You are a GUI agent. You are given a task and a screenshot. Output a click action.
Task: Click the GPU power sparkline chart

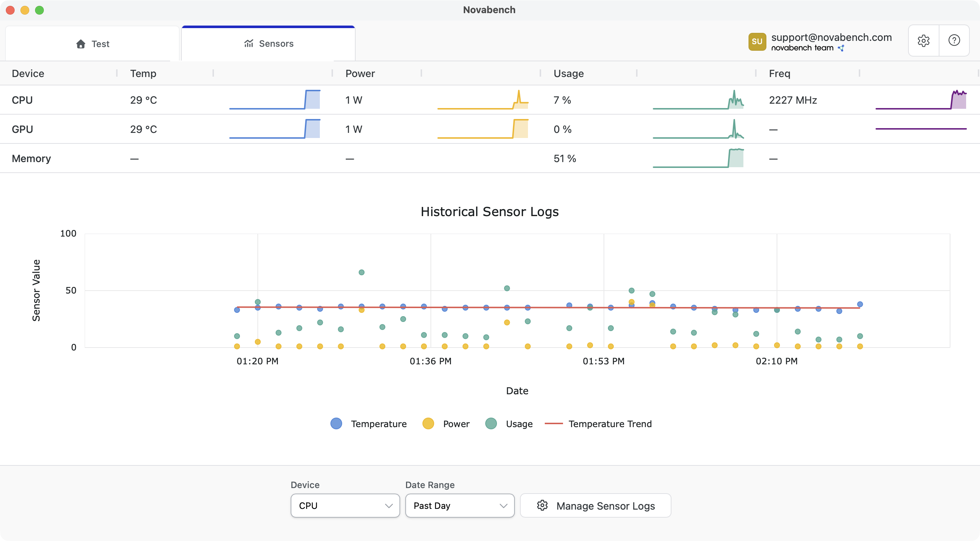tap(483, 129)
